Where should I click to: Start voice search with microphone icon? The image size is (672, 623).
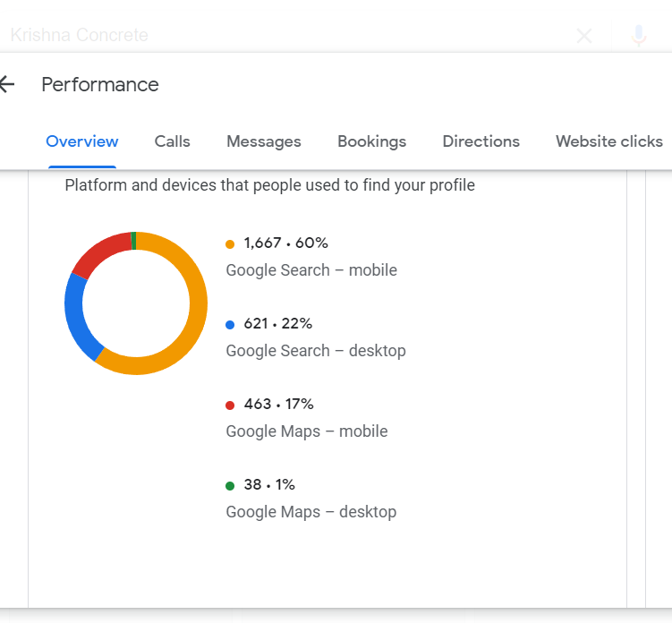[x=639, y=36]
